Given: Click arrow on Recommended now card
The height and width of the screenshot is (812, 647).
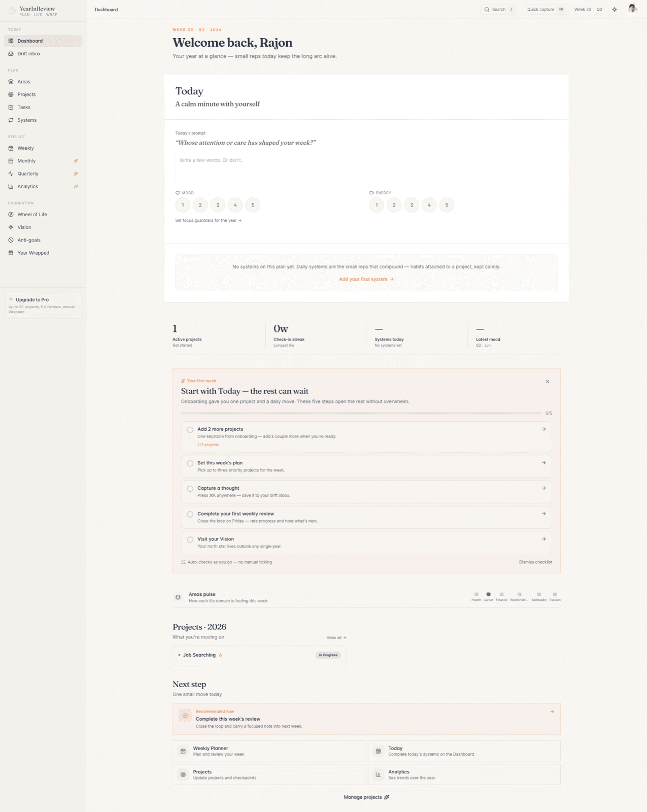Looking at the screenshot, I should pos(552,712).
